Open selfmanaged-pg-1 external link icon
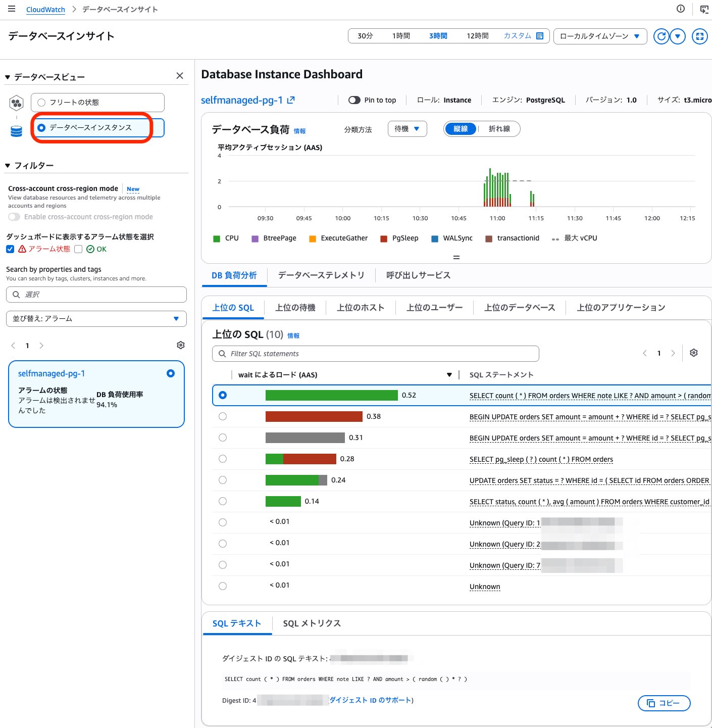712x728 pixels. [x=291, y=100]
